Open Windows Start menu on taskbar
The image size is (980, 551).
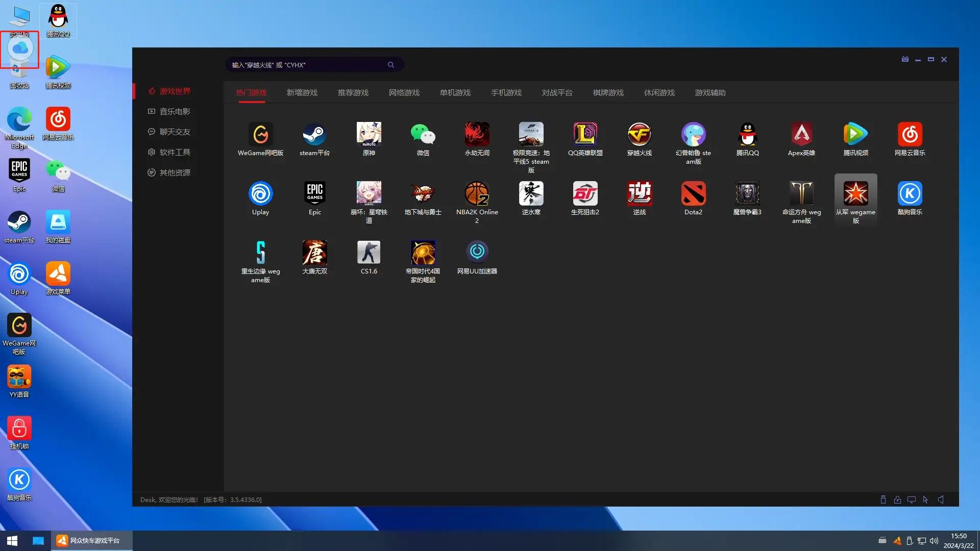tap(12, 541)
